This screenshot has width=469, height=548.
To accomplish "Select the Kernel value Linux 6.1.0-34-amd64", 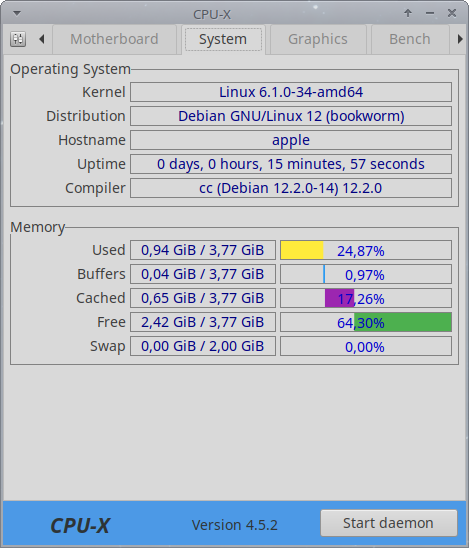I will click(291, 92).
